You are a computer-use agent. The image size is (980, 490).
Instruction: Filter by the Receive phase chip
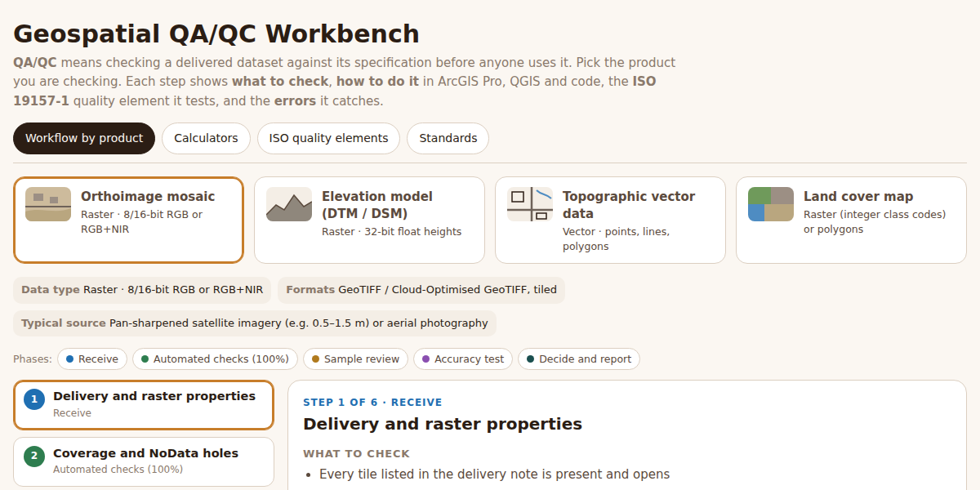(92, 359)
